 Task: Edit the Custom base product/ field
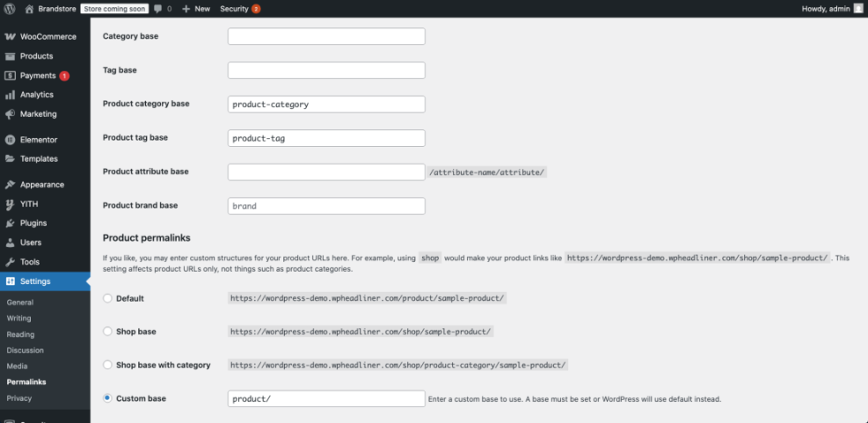tap(326, 398)
